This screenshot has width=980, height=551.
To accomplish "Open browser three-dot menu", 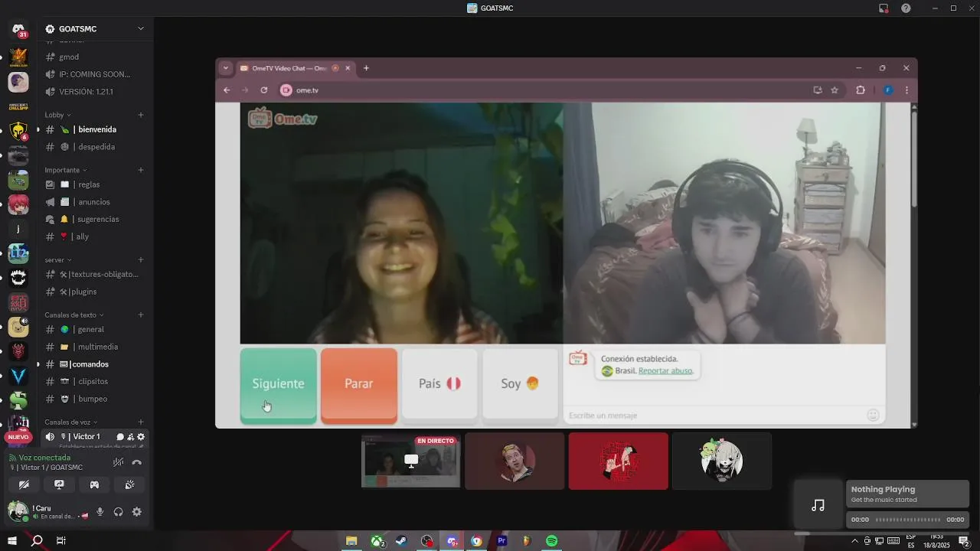I will (x=906, y=90).
